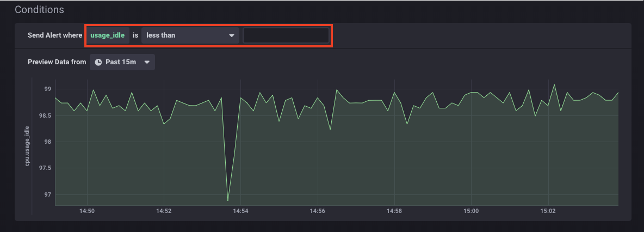This screenshot has width=644, height=232.
Task: Click the "Preview Data from" label
Action: pos(57,62)
